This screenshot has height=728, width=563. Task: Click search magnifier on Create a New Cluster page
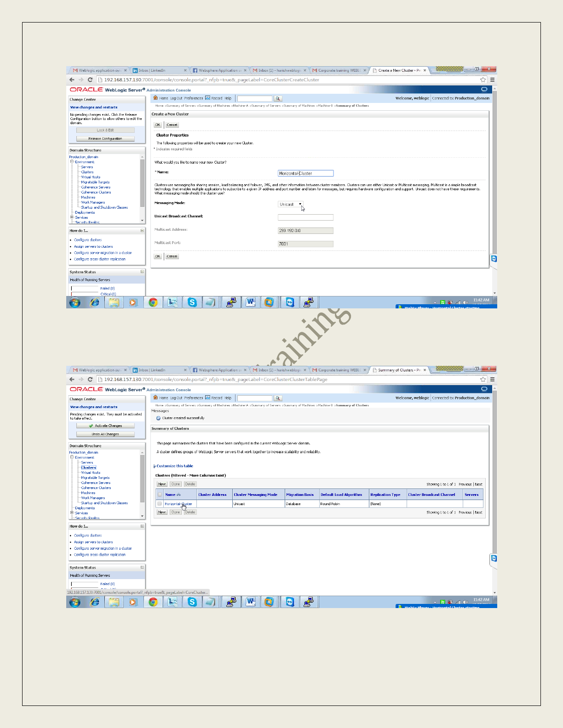coord(277,98)
